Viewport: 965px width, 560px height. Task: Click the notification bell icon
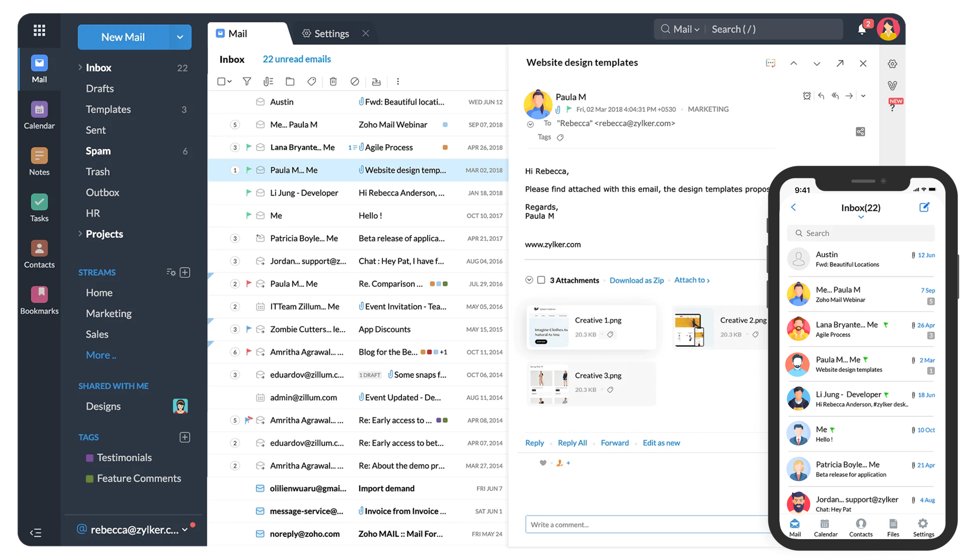click(861, 30)
